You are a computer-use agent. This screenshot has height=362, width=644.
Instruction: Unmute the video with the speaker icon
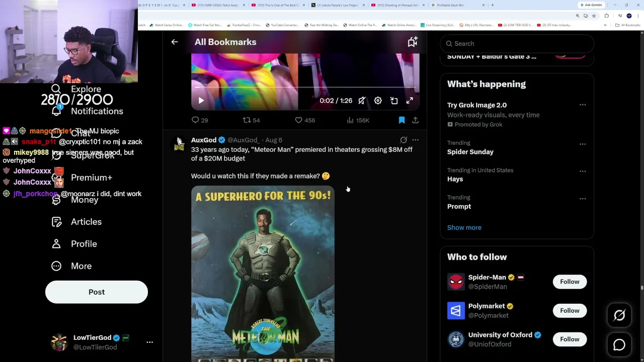pyautogui.click(x=362, y=101)
